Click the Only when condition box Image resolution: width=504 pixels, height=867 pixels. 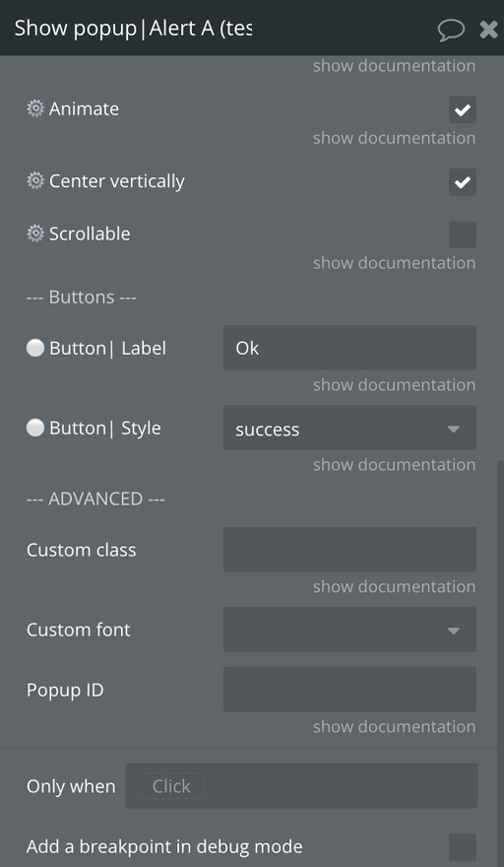[x=301, y=786]
